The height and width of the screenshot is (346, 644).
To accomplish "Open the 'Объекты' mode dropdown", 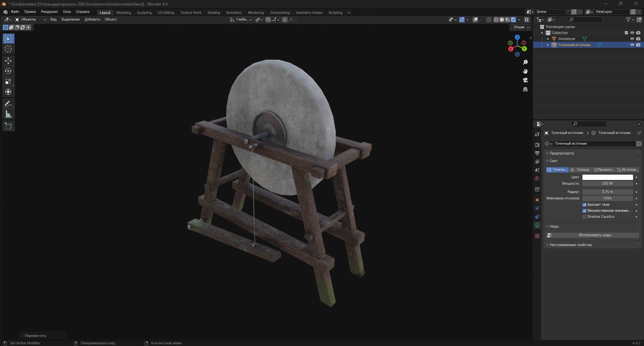I will (30, 19).
